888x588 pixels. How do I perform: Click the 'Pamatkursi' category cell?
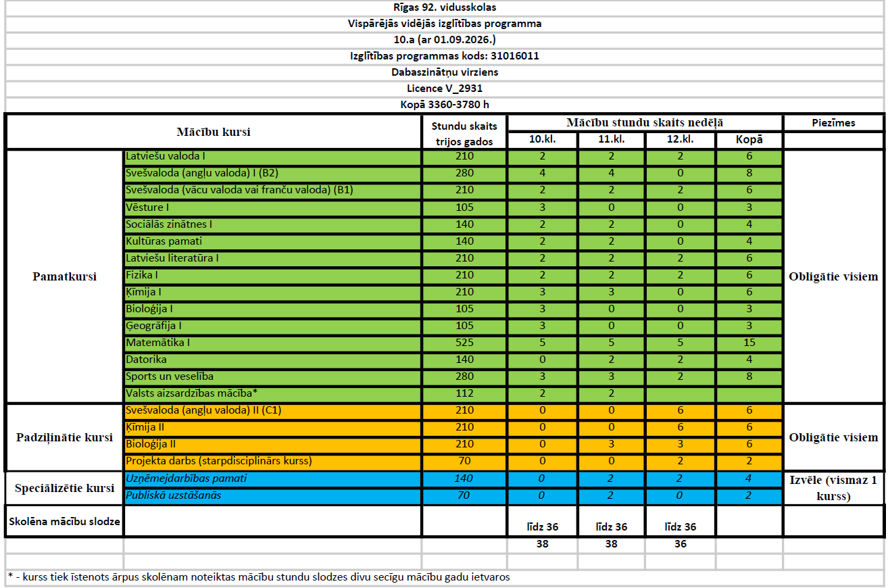[65, 276]
